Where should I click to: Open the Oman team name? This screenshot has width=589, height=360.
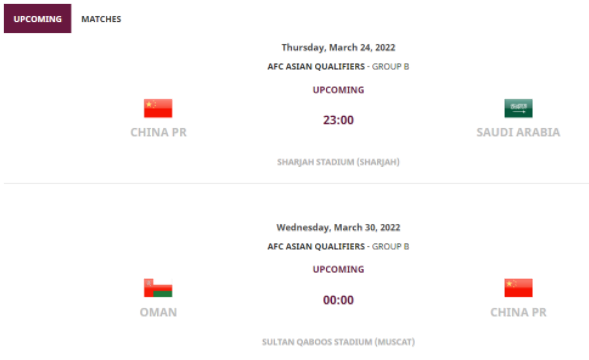point(158,312)
